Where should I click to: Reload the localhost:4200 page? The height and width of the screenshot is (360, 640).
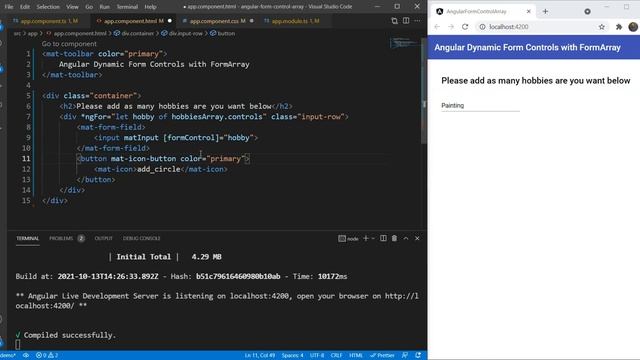[x=465, y=27]
